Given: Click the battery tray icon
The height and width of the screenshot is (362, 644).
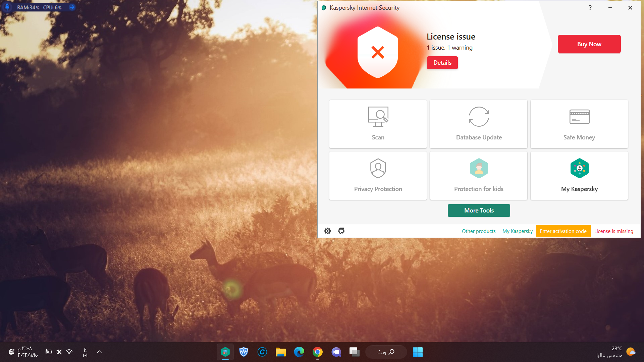Looking at the screenshot, I should pos(49,352).
